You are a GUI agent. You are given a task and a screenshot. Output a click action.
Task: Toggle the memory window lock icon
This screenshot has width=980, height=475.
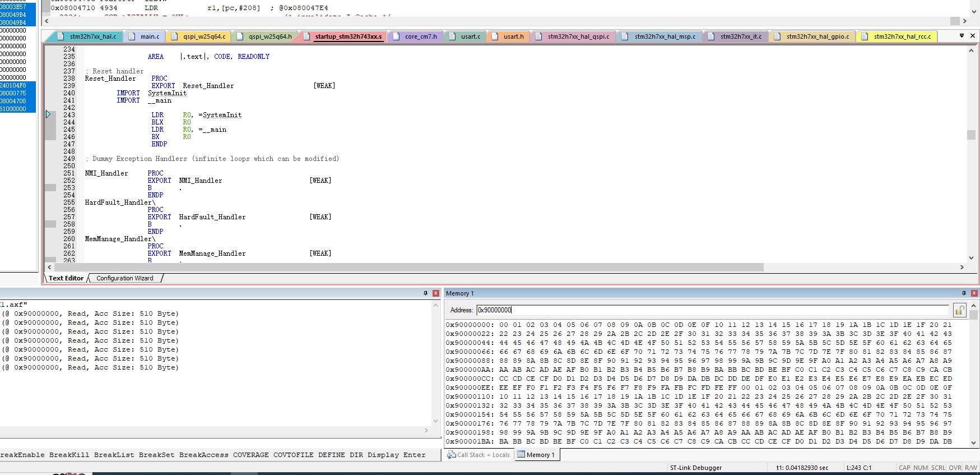[x=960, y=310]
